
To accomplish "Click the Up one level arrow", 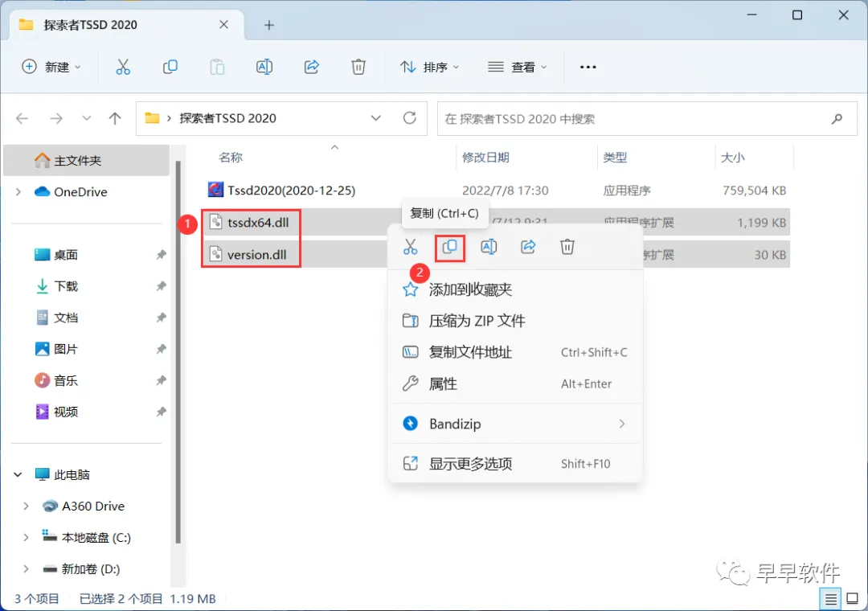I will pos(115,118).
